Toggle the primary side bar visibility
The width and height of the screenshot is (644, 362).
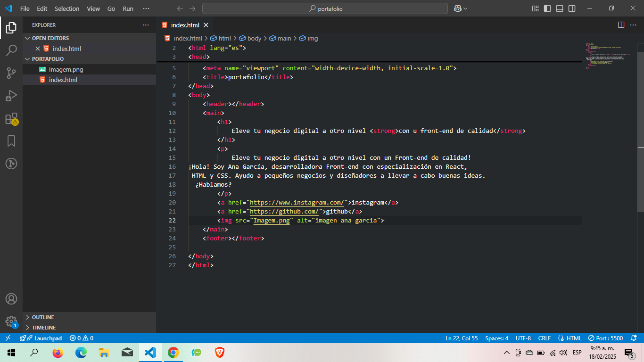pos(547,8)
